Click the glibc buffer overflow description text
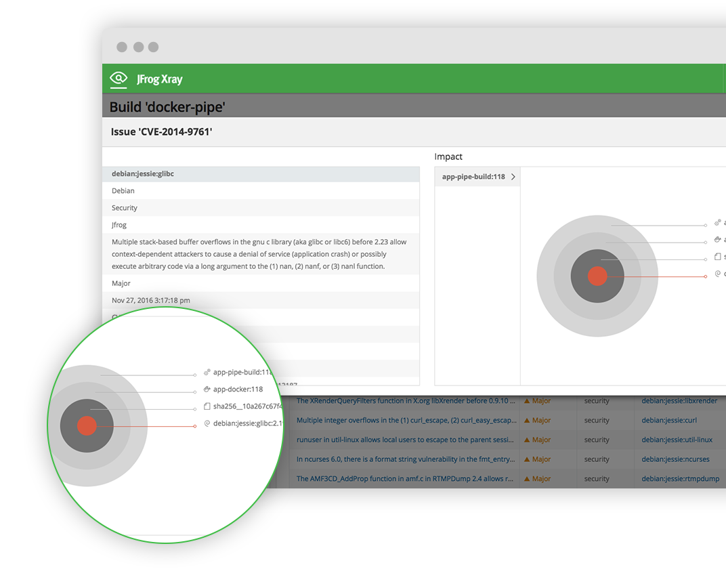The height and width of the screenshot is (588, 726). click(259, 254)
